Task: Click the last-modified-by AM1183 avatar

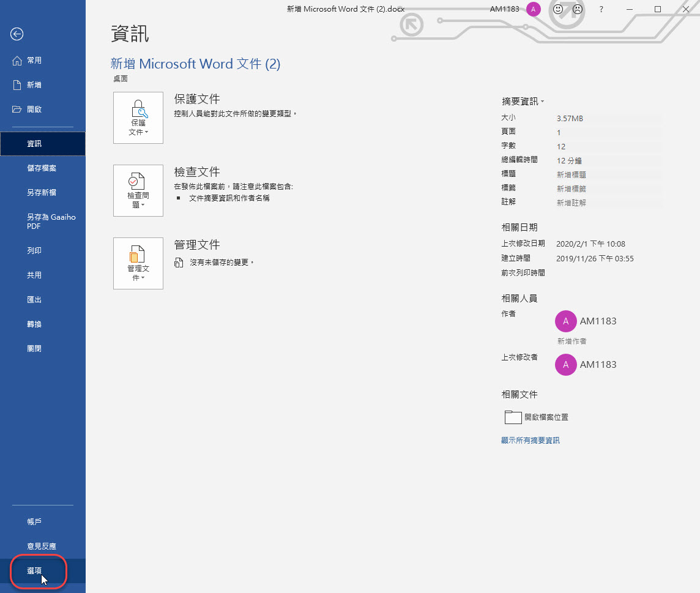Action: click(565, 364)
